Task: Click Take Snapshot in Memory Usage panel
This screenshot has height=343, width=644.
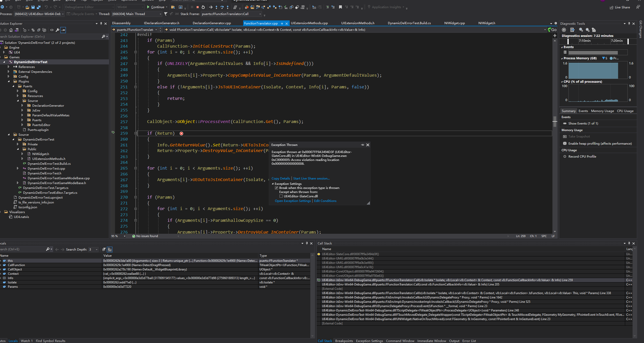Action: tap(579, 136)
